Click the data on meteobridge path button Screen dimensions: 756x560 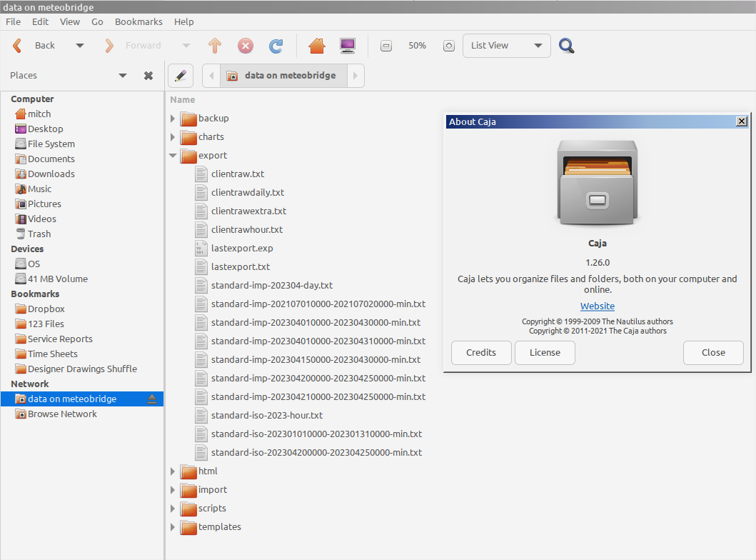(x=283, y=76)
